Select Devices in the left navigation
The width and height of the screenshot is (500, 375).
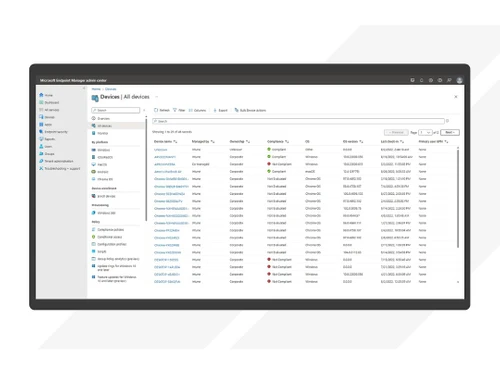(47, 117)
